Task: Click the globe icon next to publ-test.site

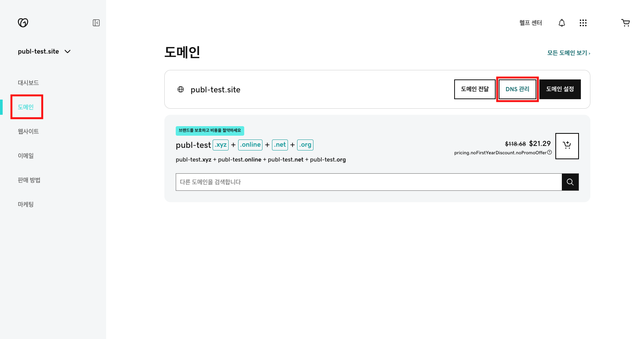Action: pyautogui.click(x=181, y=89)
